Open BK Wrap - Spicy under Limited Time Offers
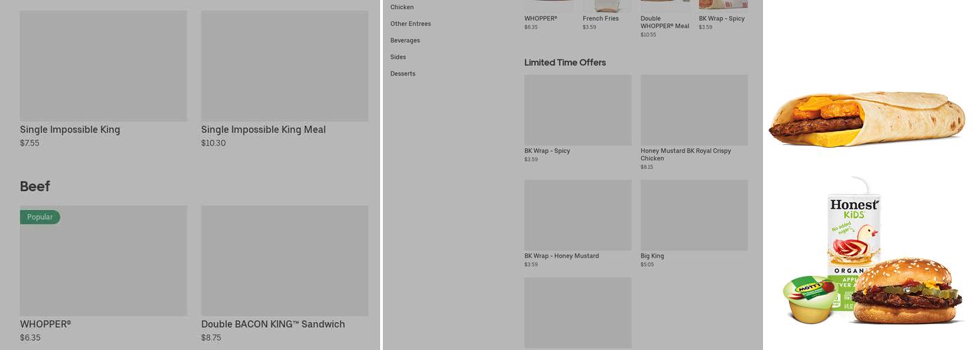The width and height of the screenshot is (980, 350). 577,110
